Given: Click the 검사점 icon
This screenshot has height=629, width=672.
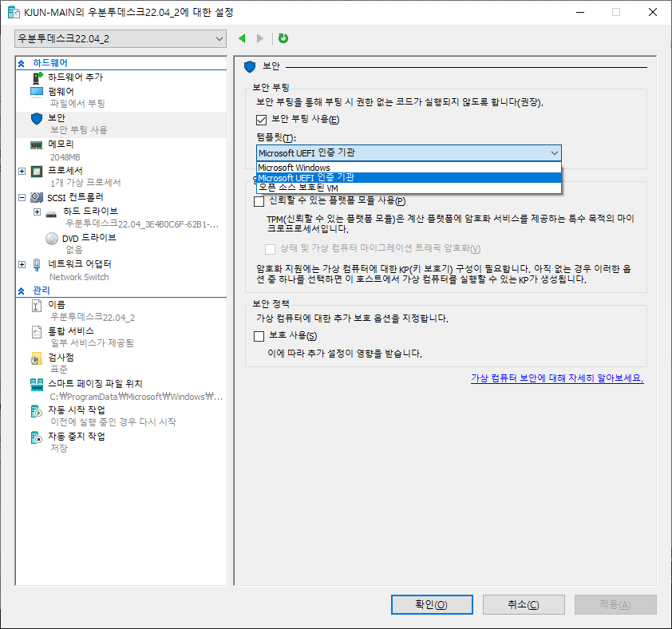Looking at the screenshot, I should point(37,358).
